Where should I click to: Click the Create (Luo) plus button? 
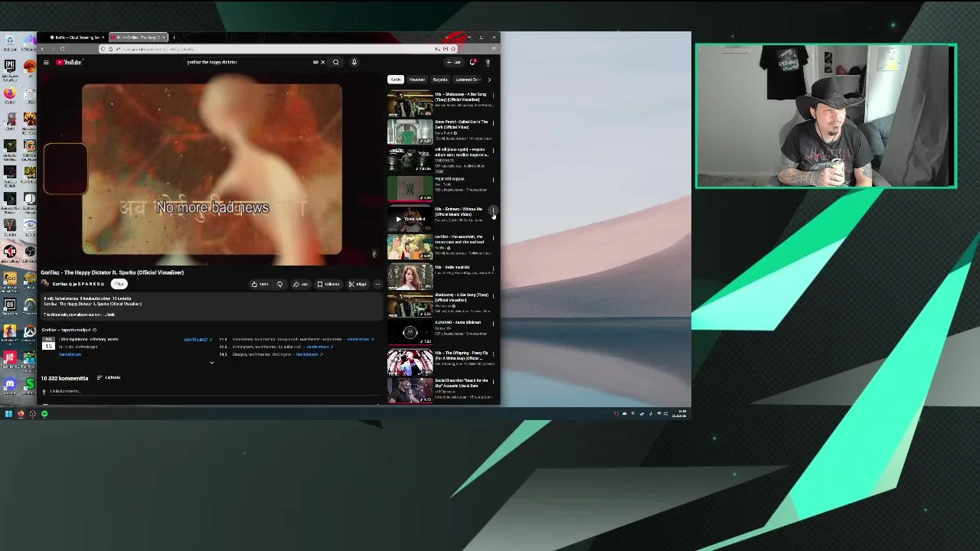pyautogui.click(x=455, y=62)
